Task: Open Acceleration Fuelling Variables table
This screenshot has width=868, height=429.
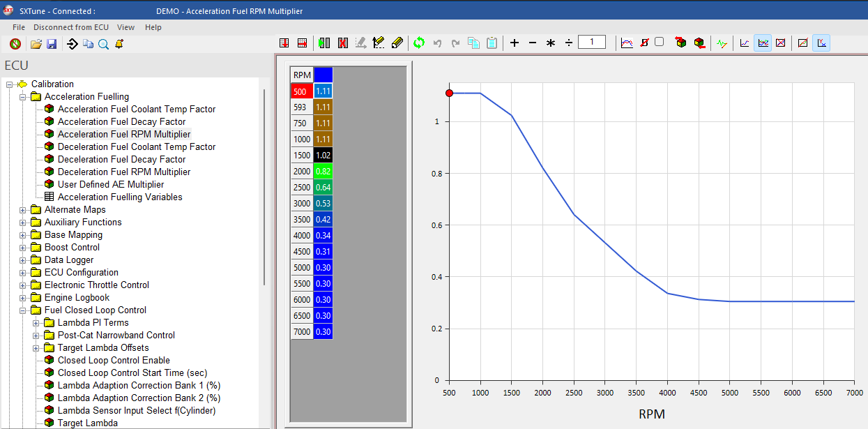Action: tap(120, 197)
